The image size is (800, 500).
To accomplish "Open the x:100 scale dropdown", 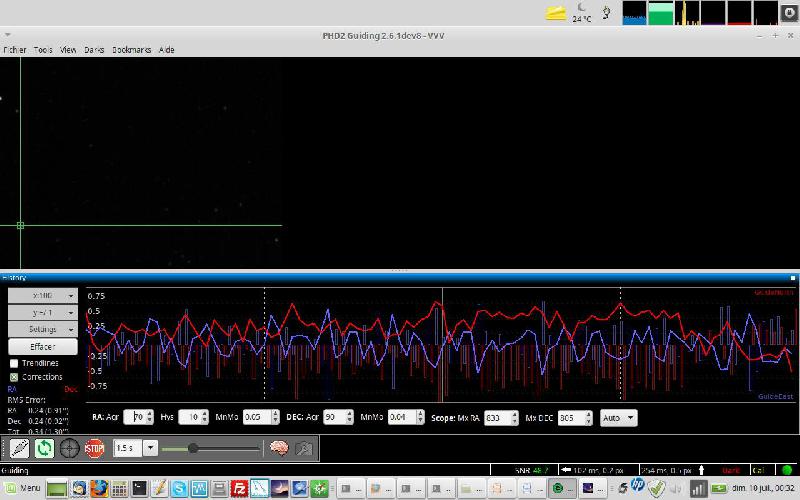I will click(x=43, y=296).
